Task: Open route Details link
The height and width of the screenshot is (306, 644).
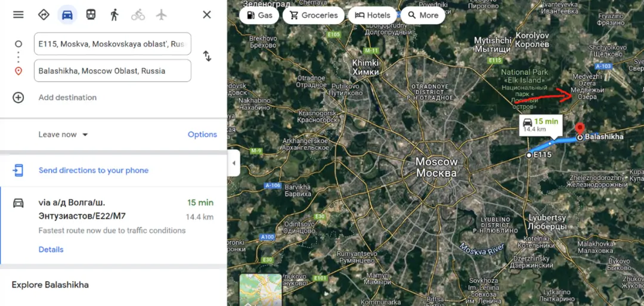Action: pyautogui.click(x=51, y=249)
